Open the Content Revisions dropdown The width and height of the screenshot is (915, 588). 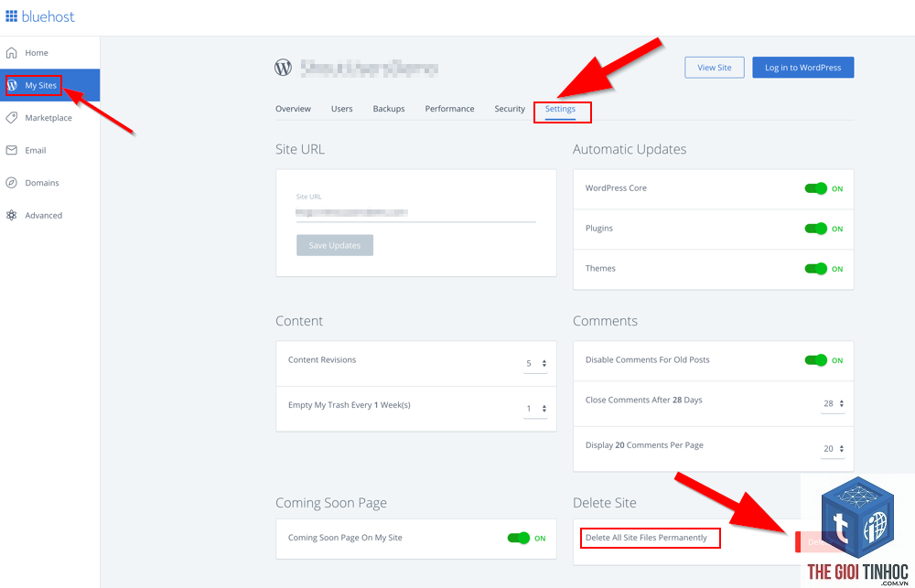535,363
